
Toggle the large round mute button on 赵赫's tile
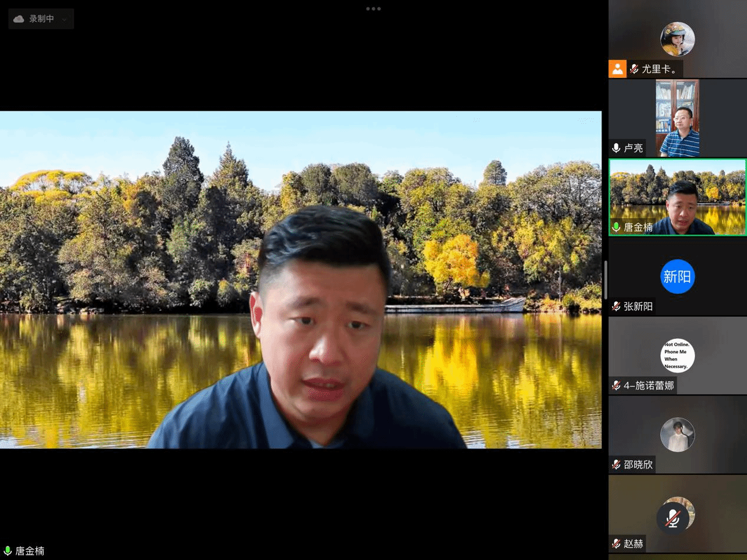coord(673,519)
